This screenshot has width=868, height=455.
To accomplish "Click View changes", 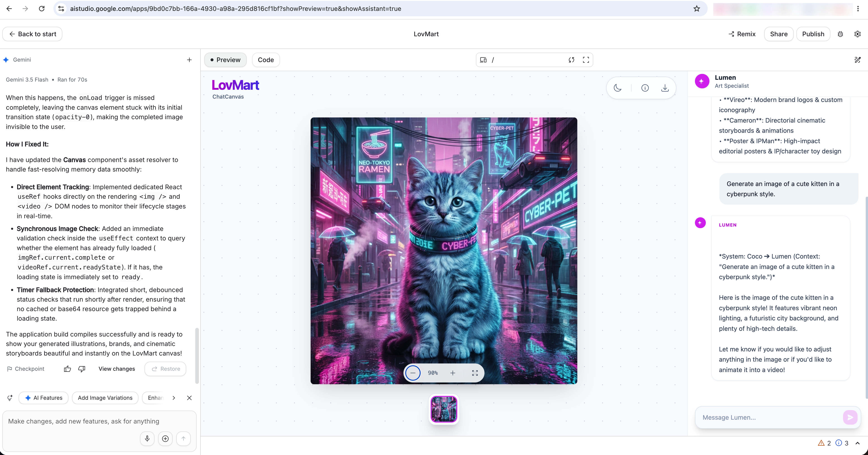I will tap(117, 369).
